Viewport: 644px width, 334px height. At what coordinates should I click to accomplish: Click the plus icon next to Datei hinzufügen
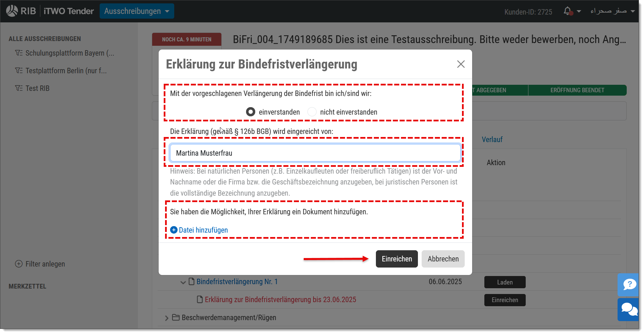[174, 230]
